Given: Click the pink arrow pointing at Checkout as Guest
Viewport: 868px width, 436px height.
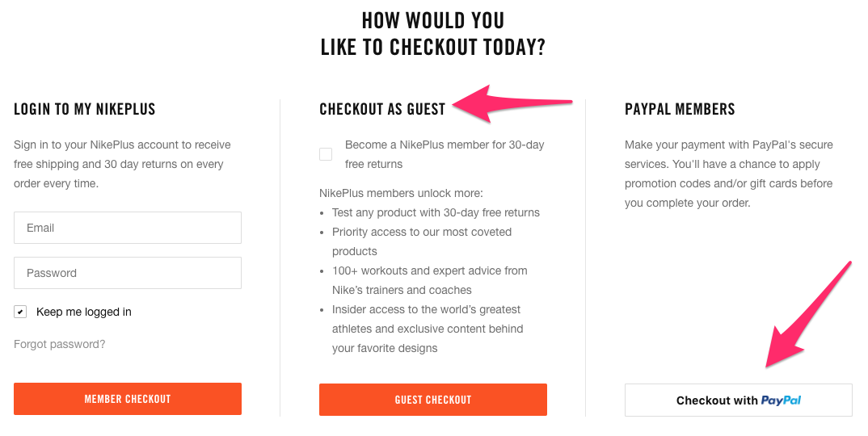Looking at the screenshot, I should 512,103.
